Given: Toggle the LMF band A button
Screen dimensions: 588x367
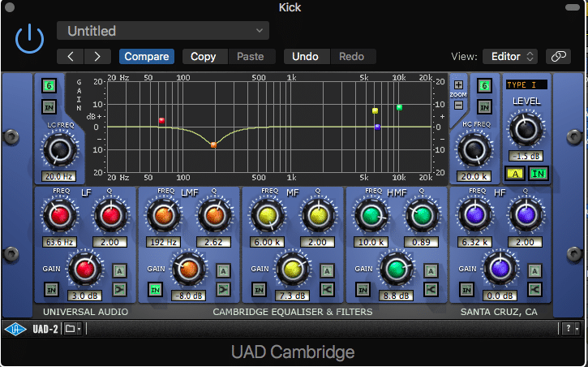Looking at the screenshot, I should tap(223, 270).
